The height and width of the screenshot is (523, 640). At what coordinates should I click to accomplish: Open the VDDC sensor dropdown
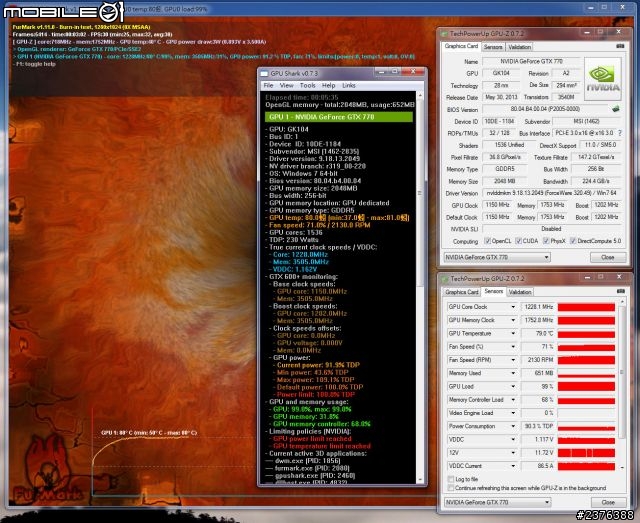pyautogui.click(x=513, y=440)
